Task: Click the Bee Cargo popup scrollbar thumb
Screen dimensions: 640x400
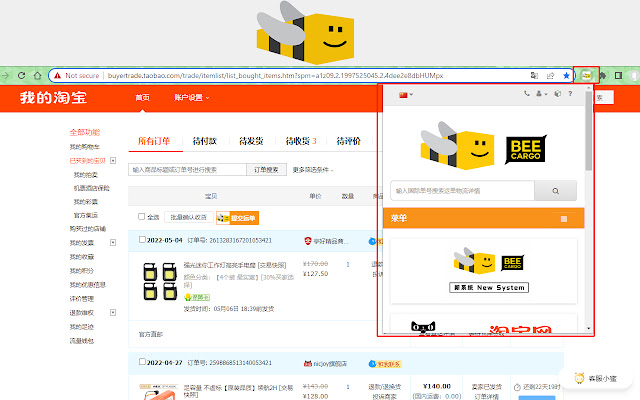Action: 588,131
